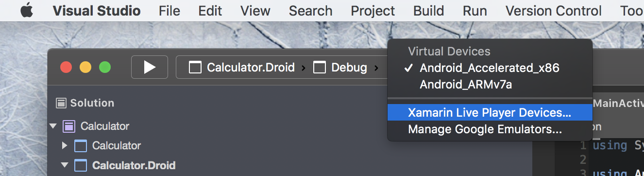Click the Solution pad icon

pos(61,103)
